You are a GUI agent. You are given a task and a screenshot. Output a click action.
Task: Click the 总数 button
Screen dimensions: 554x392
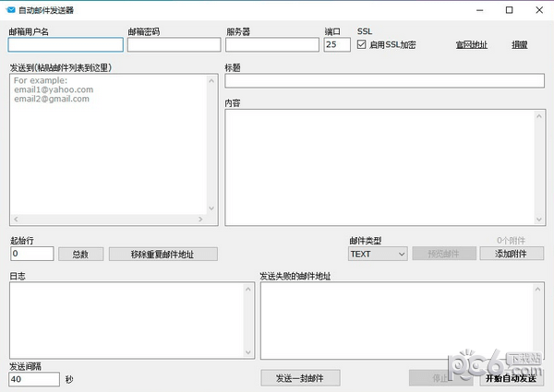tap(81, 254)
